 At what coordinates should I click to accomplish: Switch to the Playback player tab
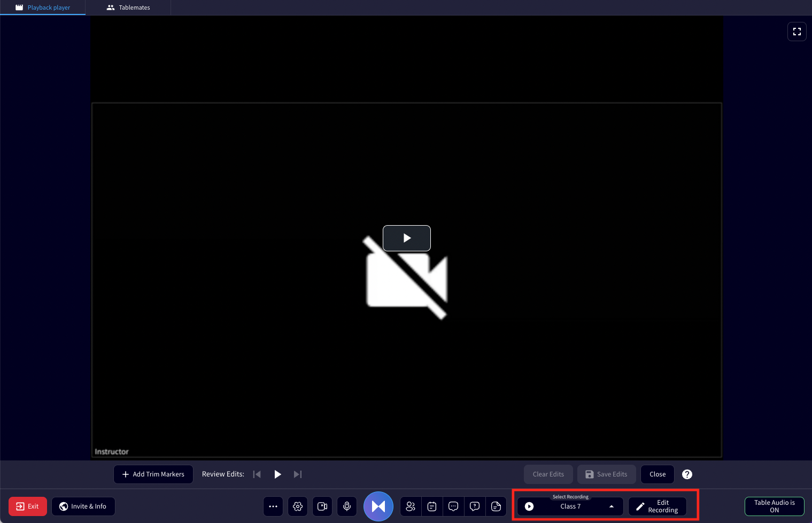point(43,7)
